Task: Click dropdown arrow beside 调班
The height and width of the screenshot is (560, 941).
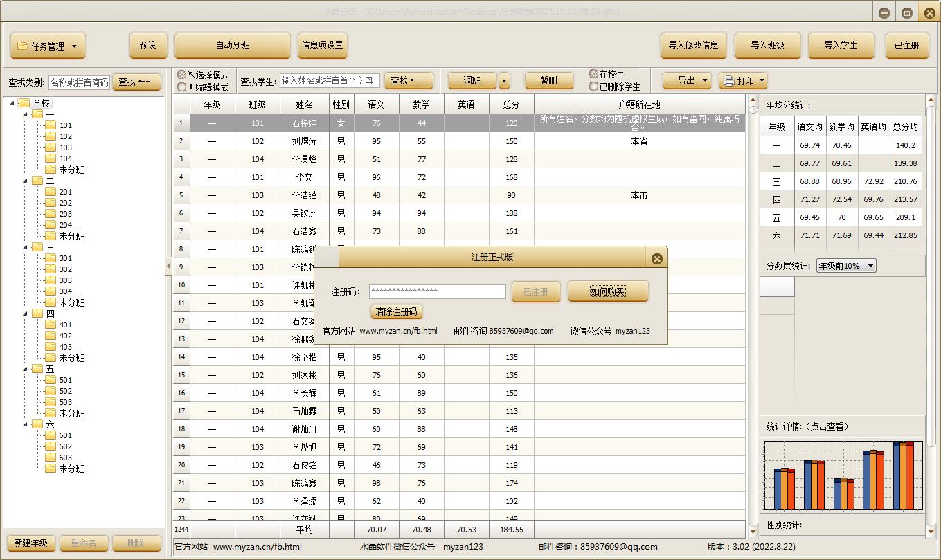Action: point(504,81)
